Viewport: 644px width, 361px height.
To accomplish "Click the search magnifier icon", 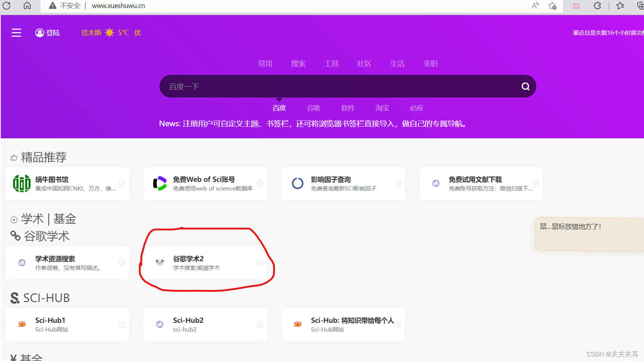I will coord(525,87).
